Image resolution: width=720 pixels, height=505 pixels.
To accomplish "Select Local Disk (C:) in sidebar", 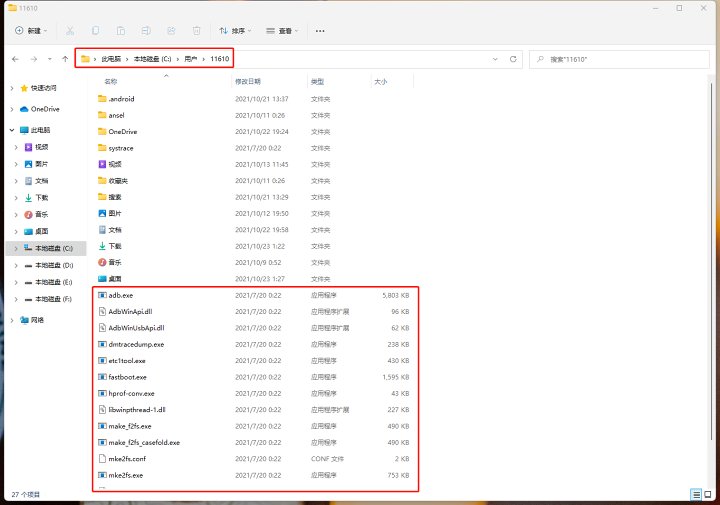I will click(x=46, y=248).
